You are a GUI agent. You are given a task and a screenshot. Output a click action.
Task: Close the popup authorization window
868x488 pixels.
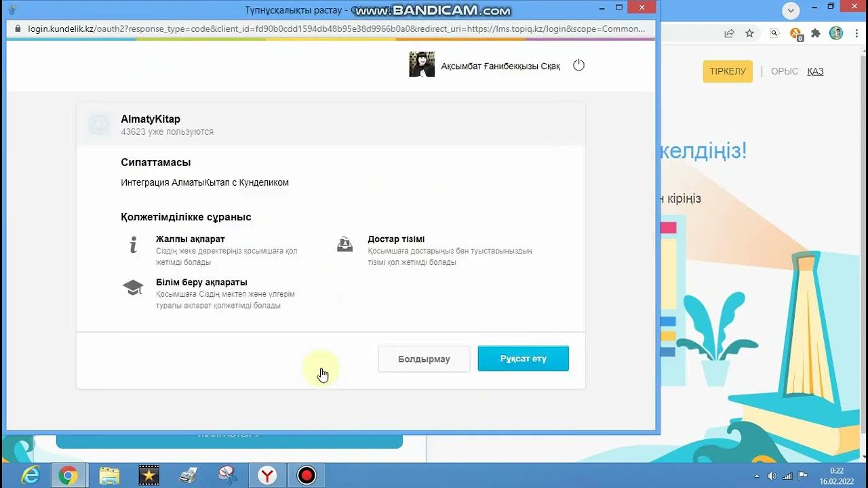(641, 7)
